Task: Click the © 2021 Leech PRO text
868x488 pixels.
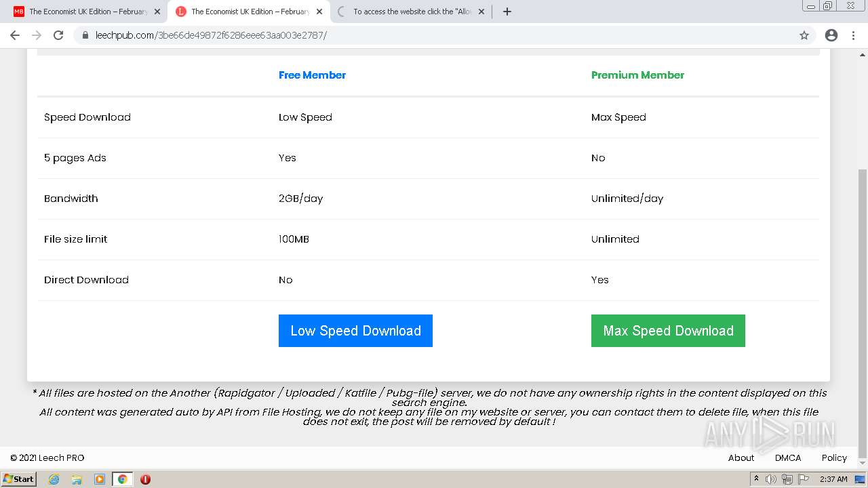Action: click(x=47, y=457)
